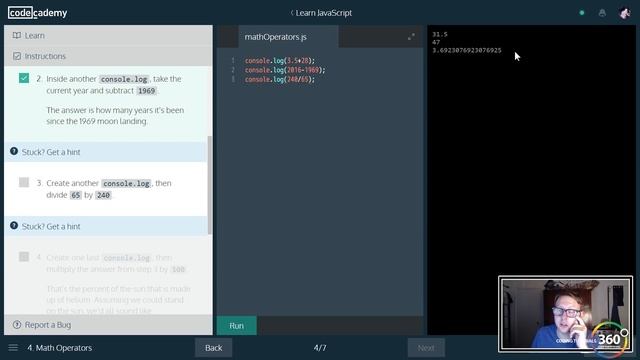
Task: Click the Instructions checklist icon
Action: [x=17, y=56]
